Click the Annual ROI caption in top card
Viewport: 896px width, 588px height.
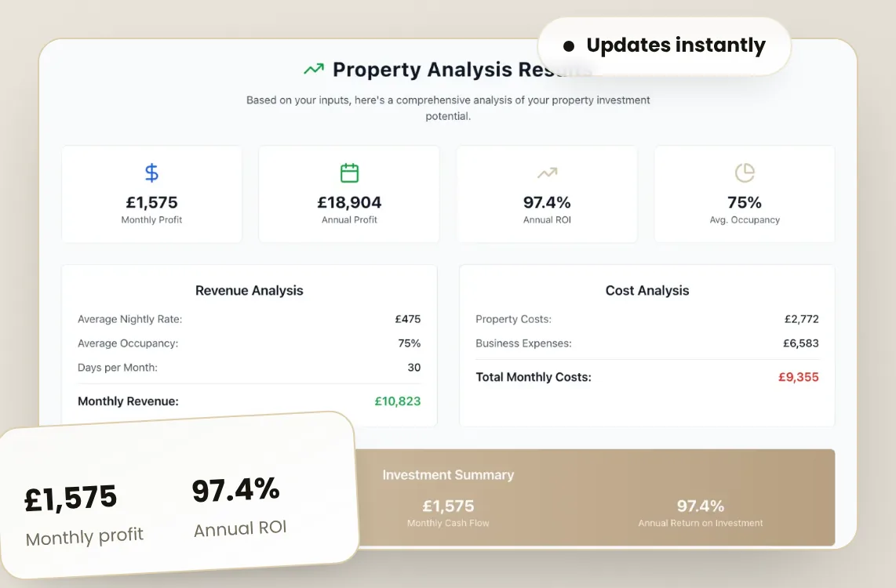click(547, 220)
